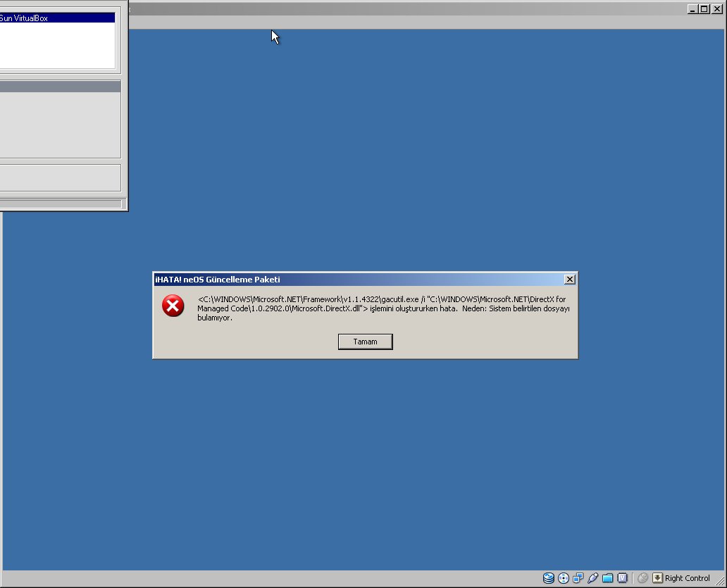The width and height of the screenshot is (727, 588).
Task: Click the virtualization (V chip) indicator
Action: point(623,578)
